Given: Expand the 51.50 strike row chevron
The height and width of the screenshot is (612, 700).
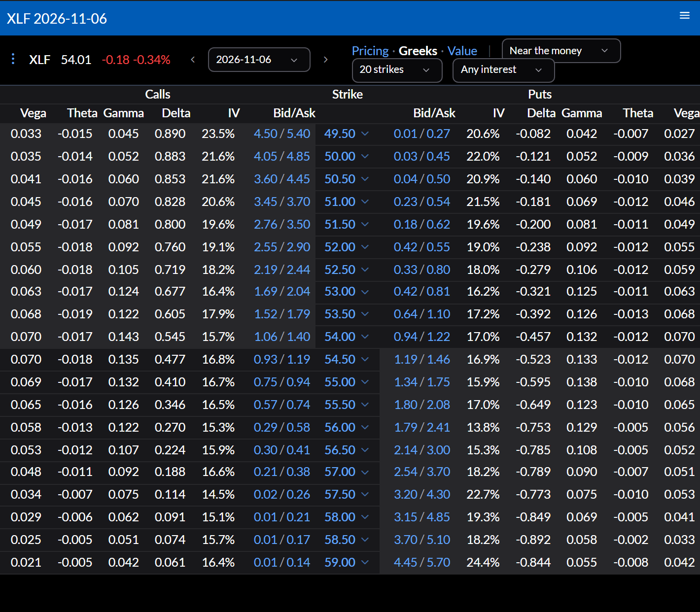Looking at the screenshot, I should pos(365,224).
